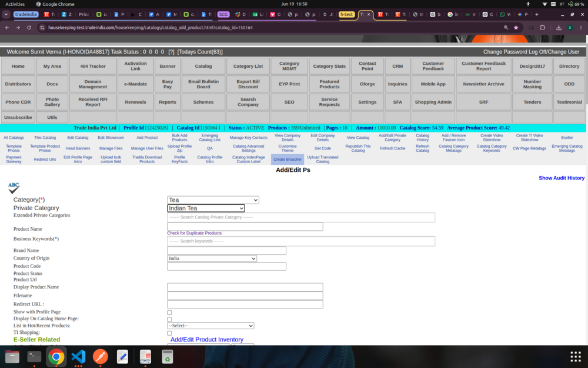Click the Display Product Name field
588x368 pixels.
[x=245, y=287]
